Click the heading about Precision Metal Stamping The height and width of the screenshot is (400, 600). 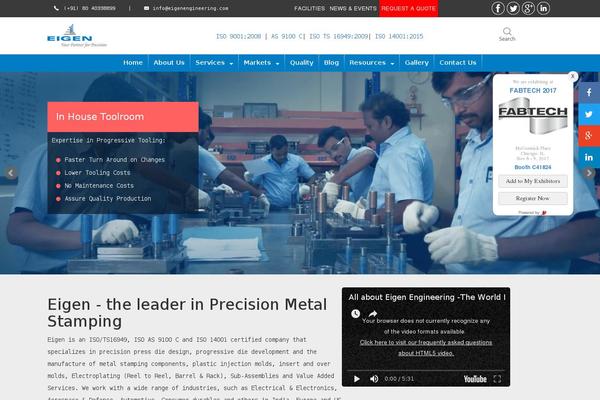187,313
